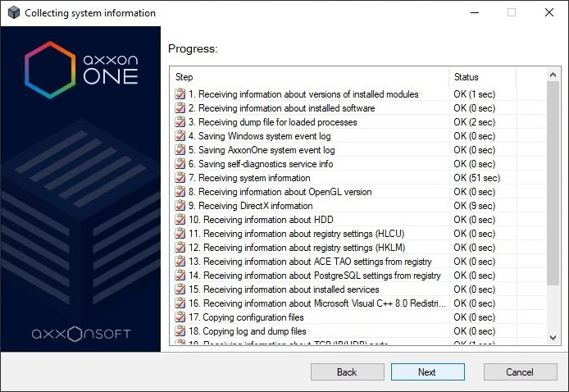Close the Collecting system information window
This screenshot has height=392, width=569.
[549, 13]
